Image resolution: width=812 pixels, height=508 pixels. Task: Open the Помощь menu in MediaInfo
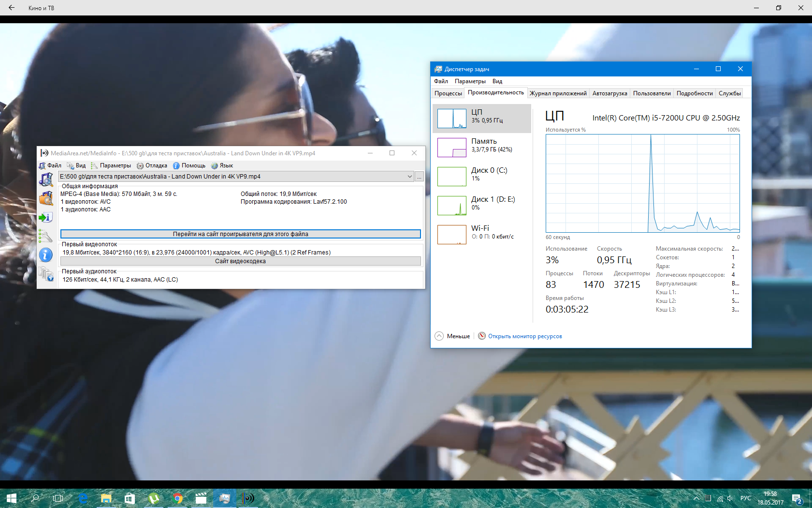coord(189,165)
